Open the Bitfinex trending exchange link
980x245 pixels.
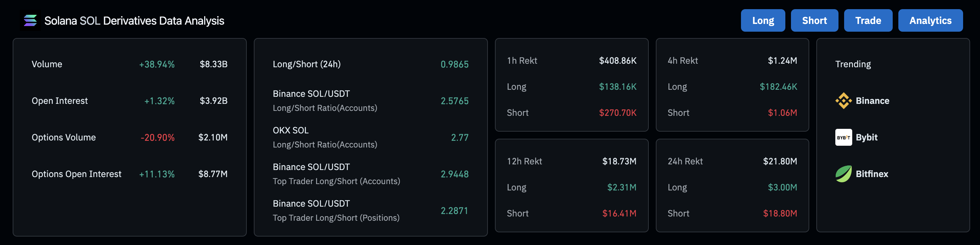click(x=872, y=174)
